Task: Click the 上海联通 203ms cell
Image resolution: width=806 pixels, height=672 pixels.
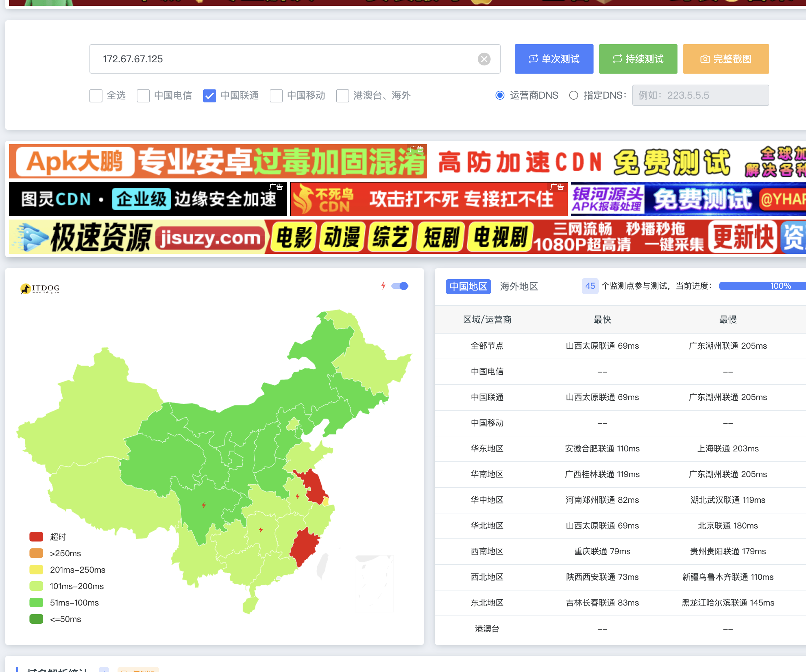Action: point(728,449)
